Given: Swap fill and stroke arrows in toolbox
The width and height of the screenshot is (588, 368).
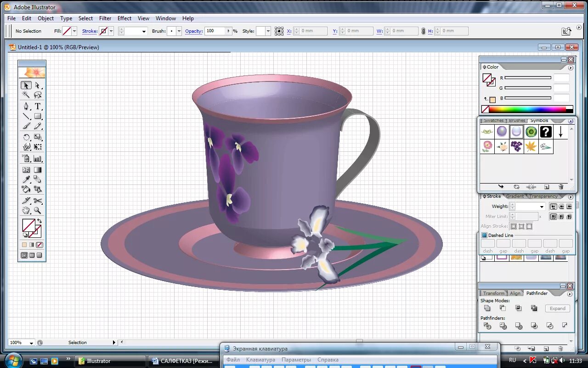Looking at the screenshot, I should pyautogui.click(x=40, y=221).
